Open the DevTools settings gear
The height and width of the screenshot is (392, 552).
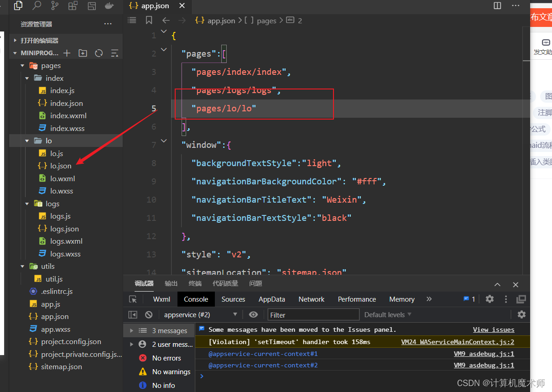point(490,299)
